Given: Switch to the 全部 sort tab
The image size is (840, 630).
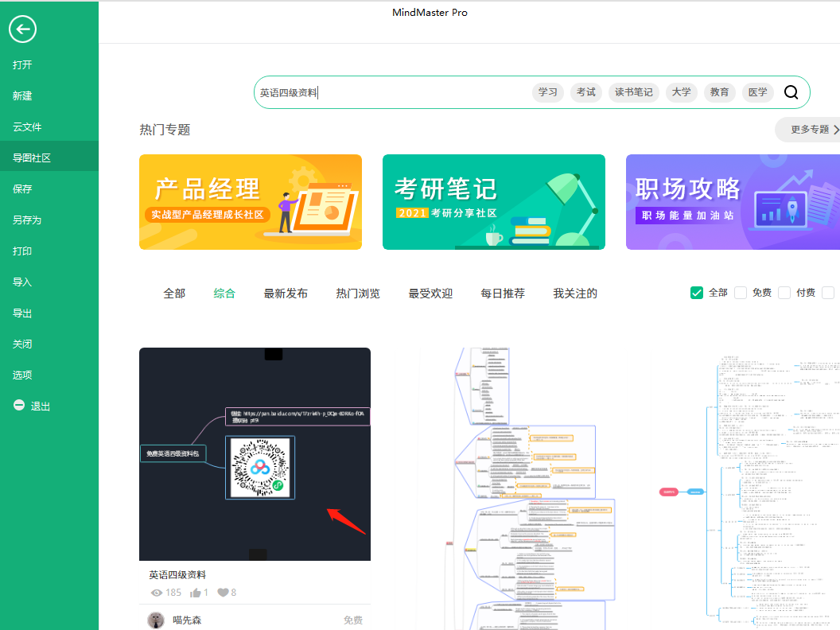Looking at the screenshot, I should (x=174, y=294).
